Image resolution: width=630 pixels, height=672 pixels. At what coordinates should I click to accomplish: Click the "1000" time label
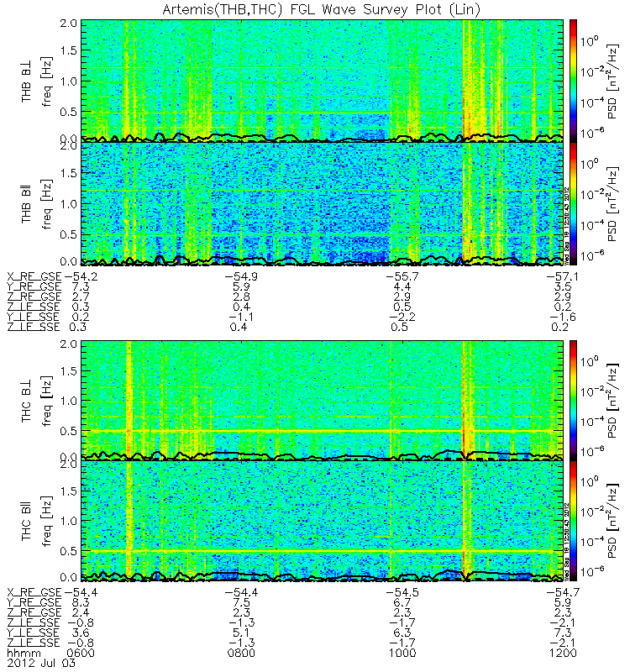tap(402, 654)
